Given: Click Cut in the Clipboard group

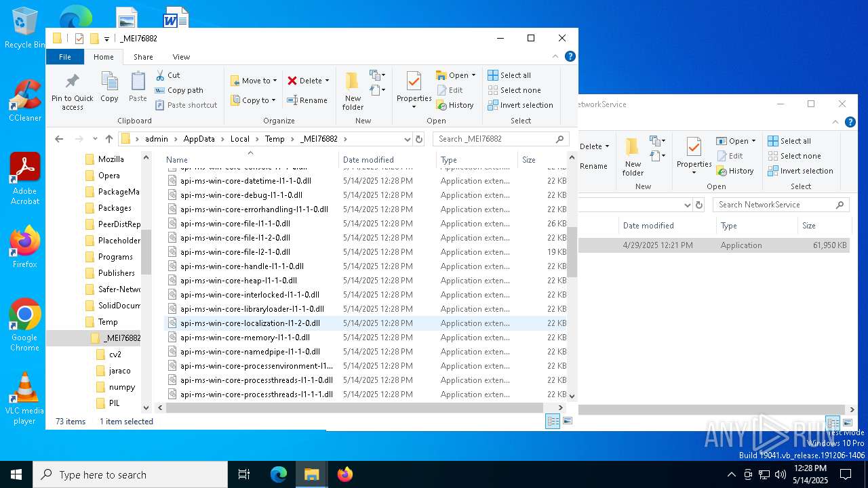Looking at the screenshot, I should tap(167, 75).
